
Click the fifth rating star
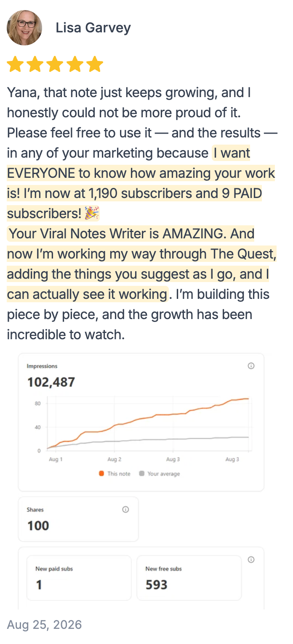click(x=95, y=65)
